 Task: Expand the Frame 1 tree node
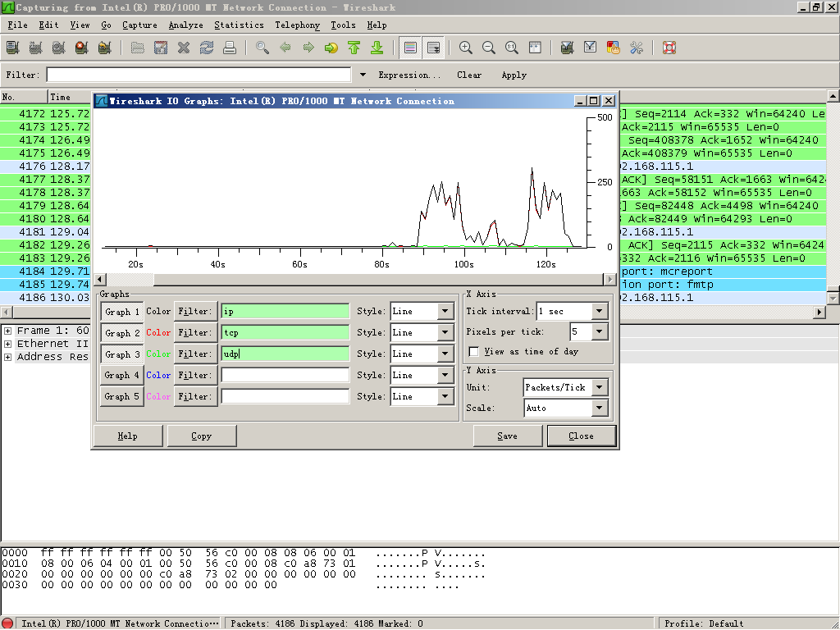7,331
